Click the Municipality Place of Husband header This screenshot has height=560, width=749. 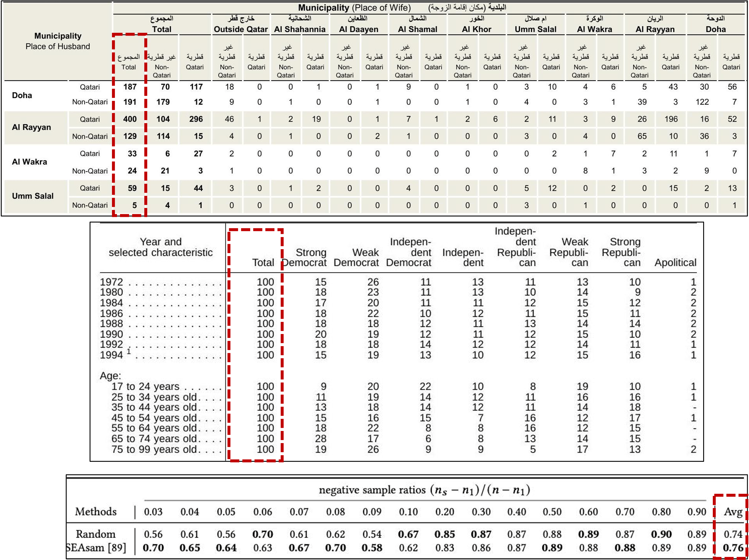pyautogui.click(x=58, y=41)
